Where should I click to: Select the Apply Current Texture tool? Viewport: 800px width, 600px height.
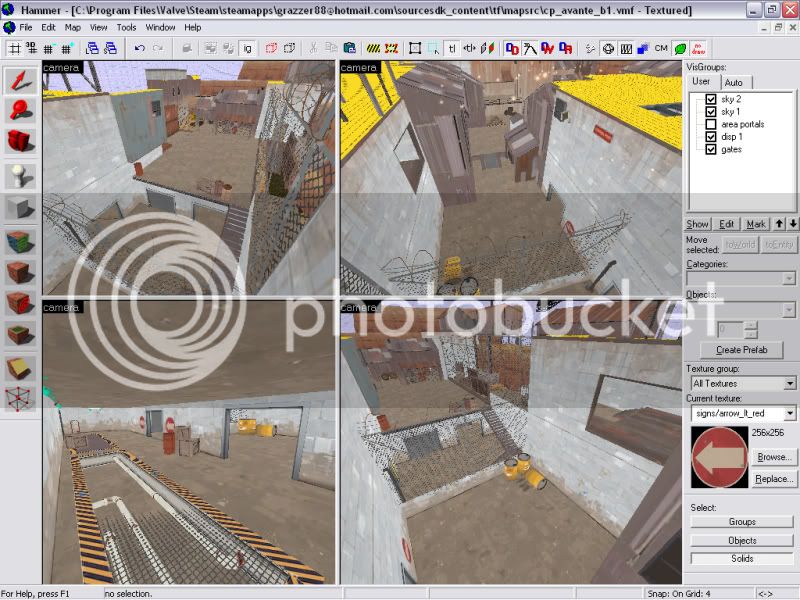(20, 273)
